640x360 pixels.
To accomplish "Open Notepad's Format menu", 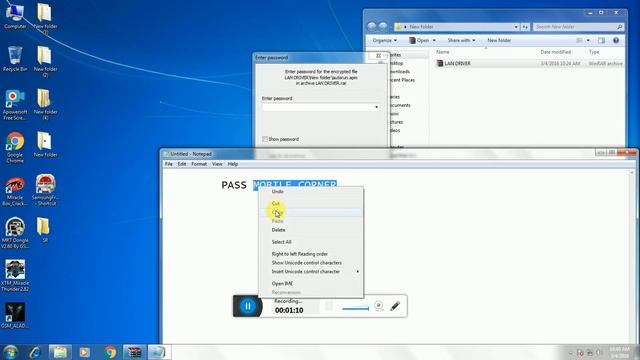I will 199,164.
